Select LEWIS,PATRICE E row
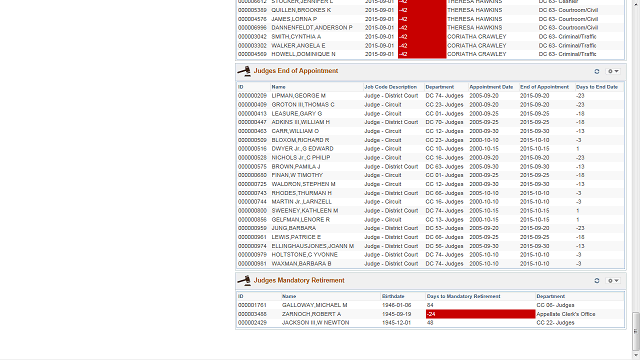The width and height of the screenshot is (640, 360). tap(430, 238)
